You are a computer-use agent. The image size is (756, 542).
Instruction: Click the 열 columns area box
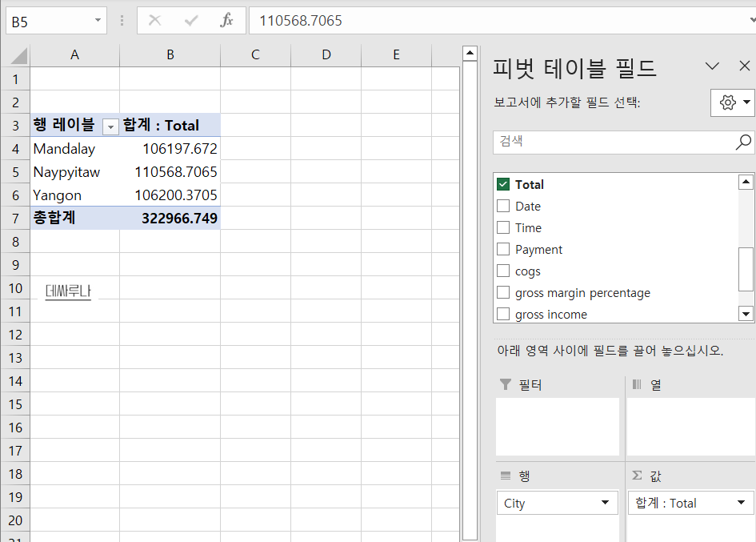coord(690,426)
